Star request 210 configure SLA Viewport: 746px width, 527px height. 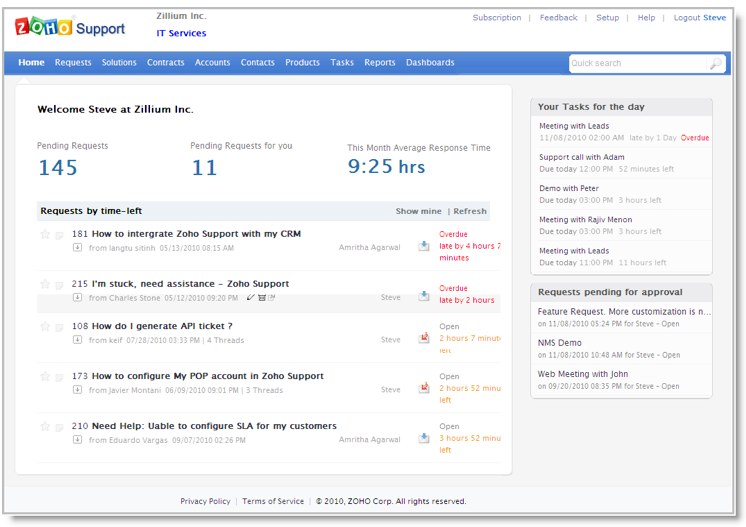(45, 426)
